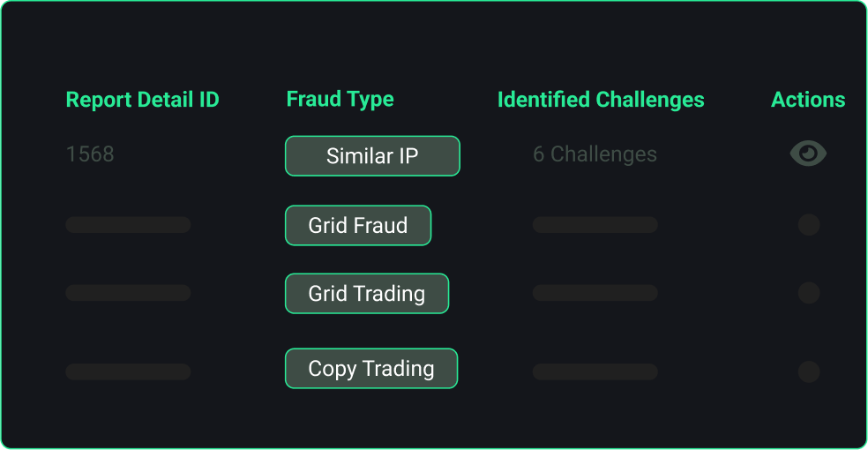The width and height of the screenshot is (868, 450).
Task: Click the eye icon for report 1568
Action: [808, 154]
